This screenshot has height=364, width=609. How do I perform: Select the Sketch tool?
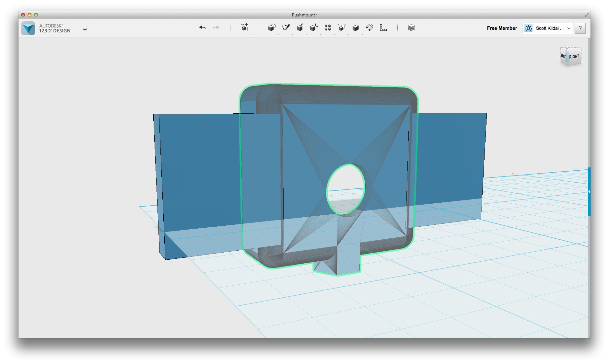(x=286, y=28)
